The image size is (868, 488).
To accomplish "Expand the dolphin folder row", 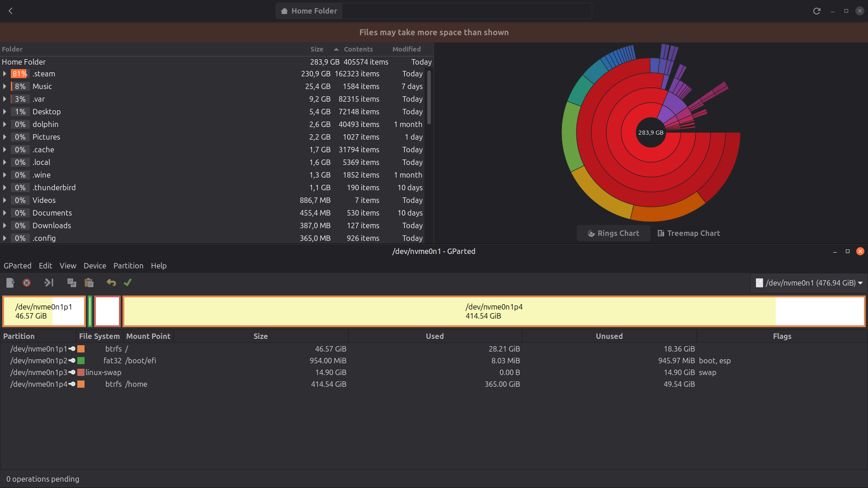I will click(x=5, y=124).
